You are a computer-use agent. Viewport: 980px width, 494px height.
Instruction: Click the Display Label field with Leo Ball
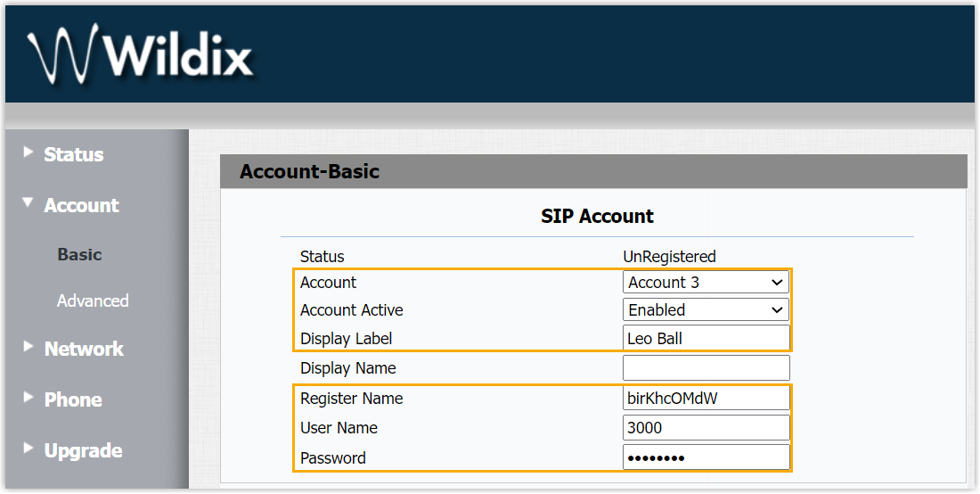point(706,339)
